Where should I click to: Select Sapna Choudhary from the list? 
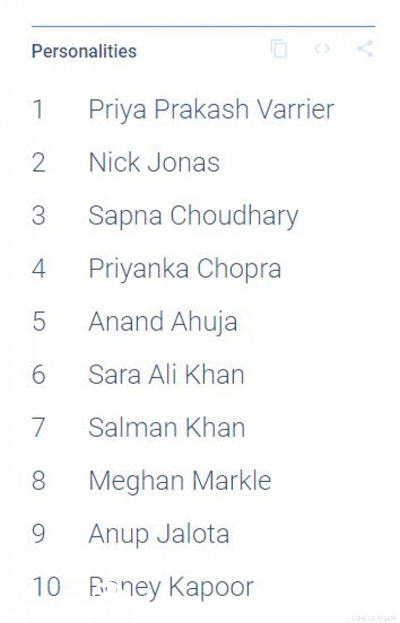coord(193,216)
